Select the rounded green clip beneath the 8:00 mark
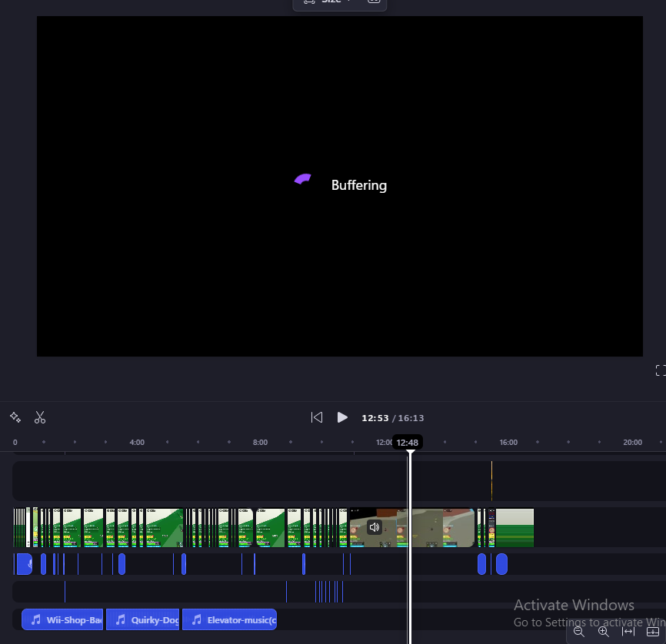Image resolution: width=666 pixels, height=644 pixels. point(271,528)
